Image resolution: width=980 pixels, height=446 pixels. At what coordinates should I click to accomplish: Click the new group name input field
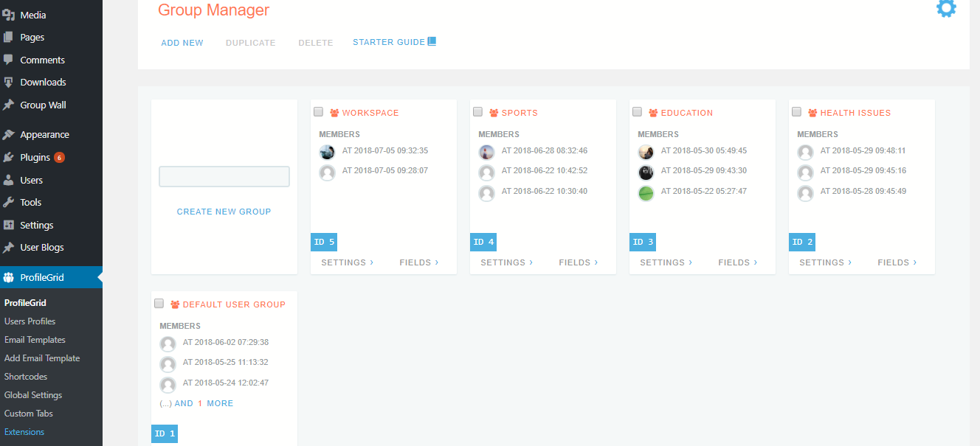click(224, 177)
